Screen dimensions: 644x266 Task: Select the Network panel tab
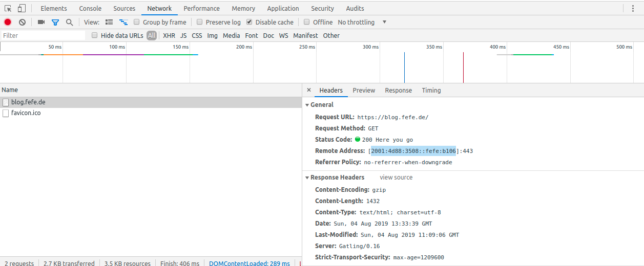159,8
